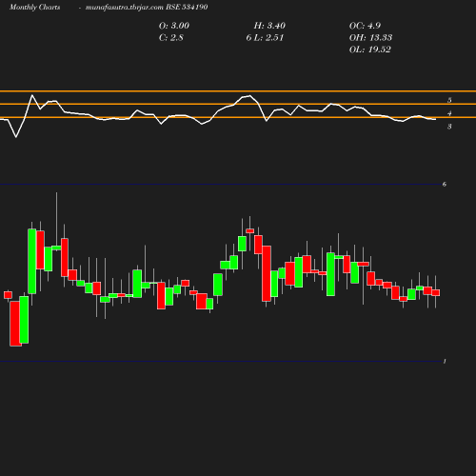The image size is (476, 476).
Task: Click the 'Monthly Charts' title text
Action: [x=35, y=8]
